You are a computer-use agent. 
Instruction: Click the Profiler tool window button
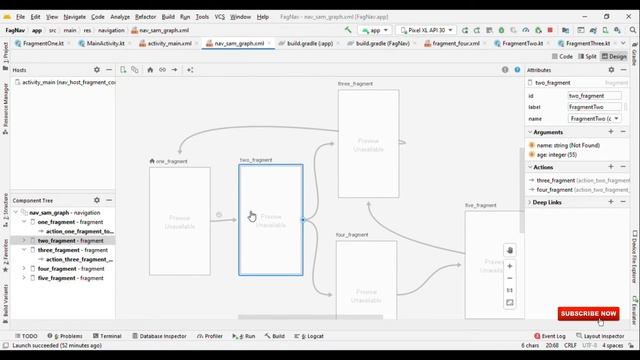(210, 336)
